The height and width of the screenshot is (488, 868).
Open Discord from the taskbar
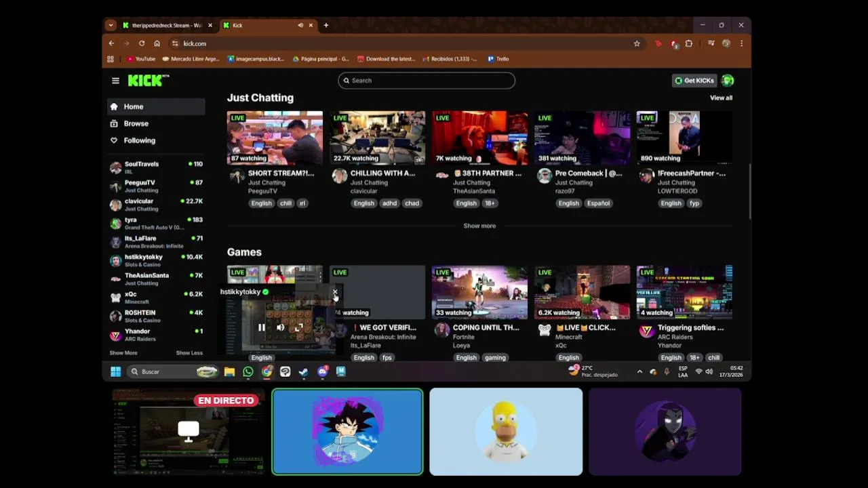[322, 371]
